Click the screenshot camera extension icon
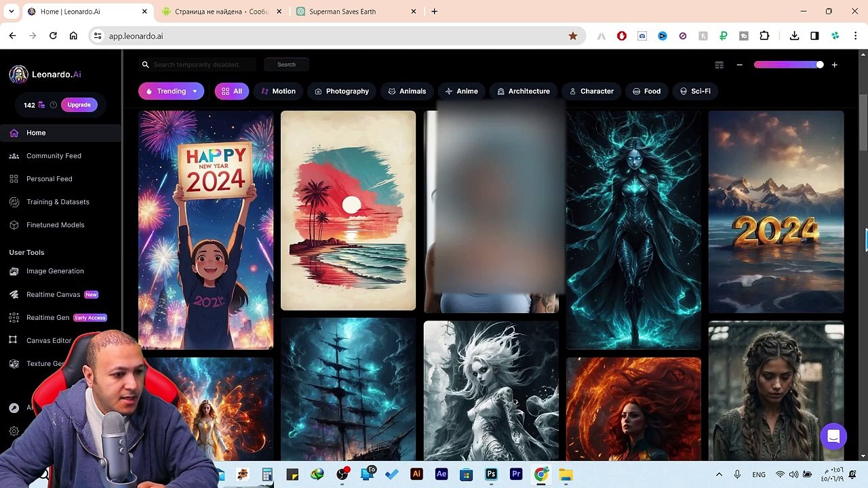Screen dimensions: 868x488 click(642, 36)
